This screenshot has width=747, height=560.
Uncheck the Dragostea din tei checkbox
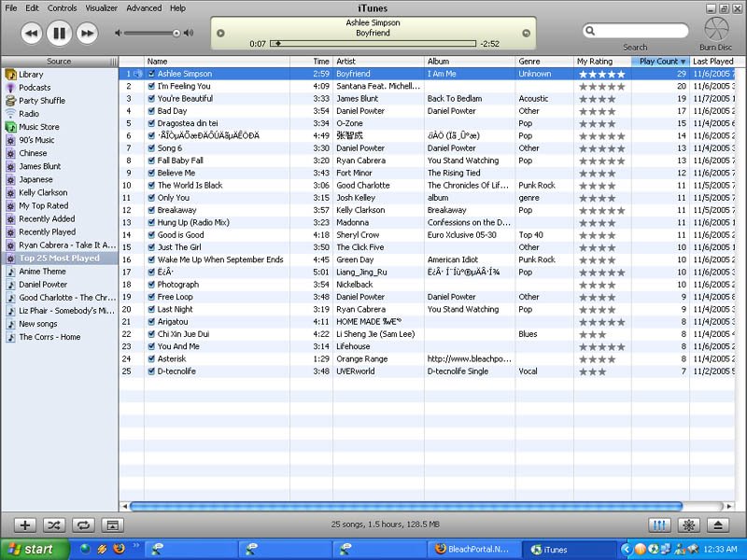(151, 123)
